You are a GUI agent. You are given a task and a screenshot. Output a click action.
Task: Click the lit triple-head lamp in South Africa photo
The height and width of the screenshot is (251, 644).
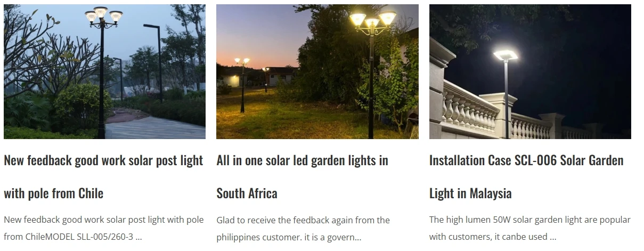click(x=372, y=20)
